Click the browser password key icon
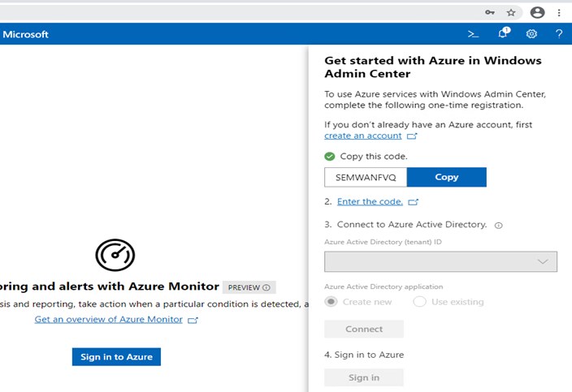 click(490, 13)
